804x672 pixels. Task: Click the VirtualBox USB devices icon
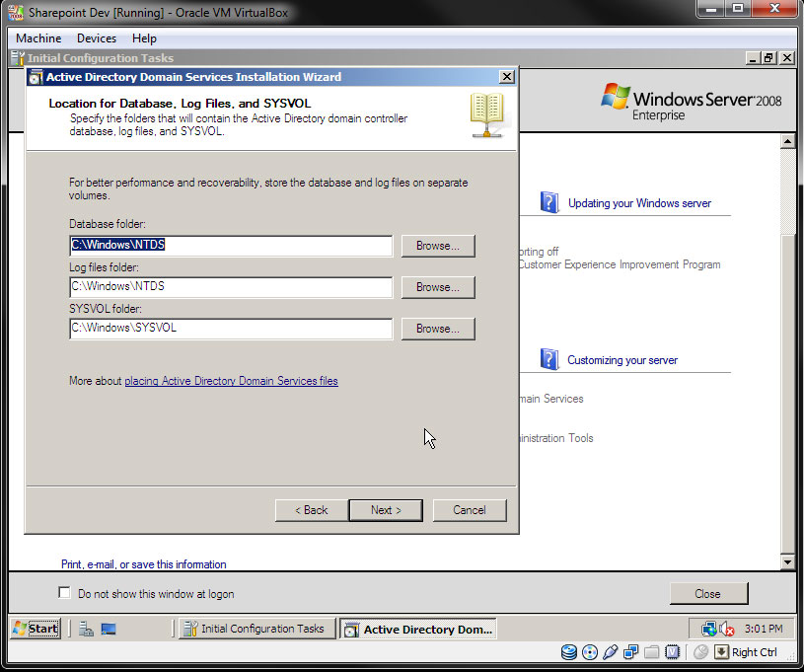[611, 652]
